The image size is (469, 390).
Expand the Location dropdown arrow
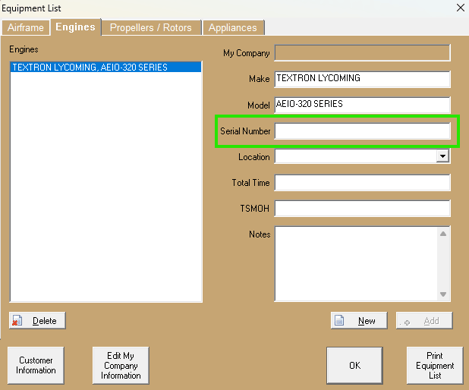click(443, 156)
